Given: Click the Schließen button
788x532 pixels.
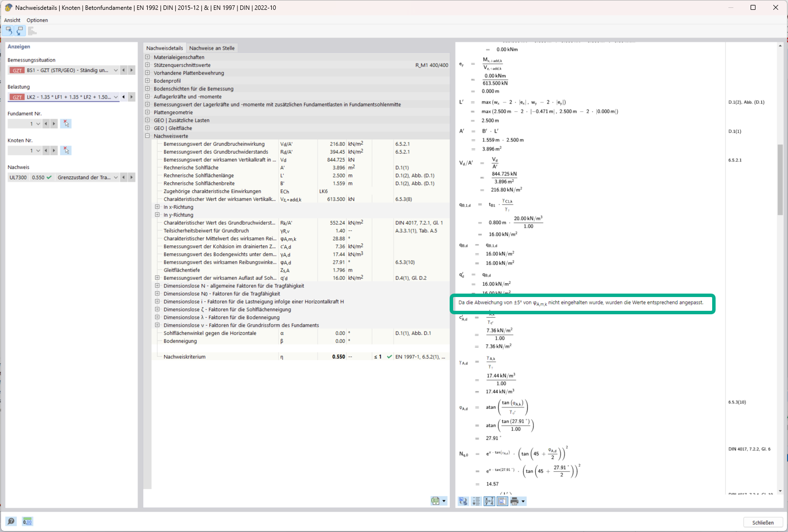Looking at the screenshot, I should click(763, 523).
